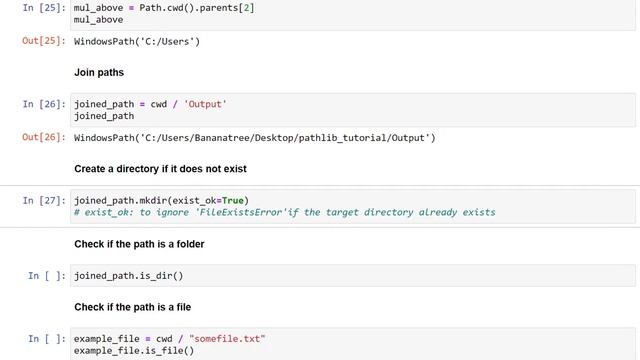The image size is (640, 360).
Task: Click the parents[2] expression in cell 25
Action: 227,8
